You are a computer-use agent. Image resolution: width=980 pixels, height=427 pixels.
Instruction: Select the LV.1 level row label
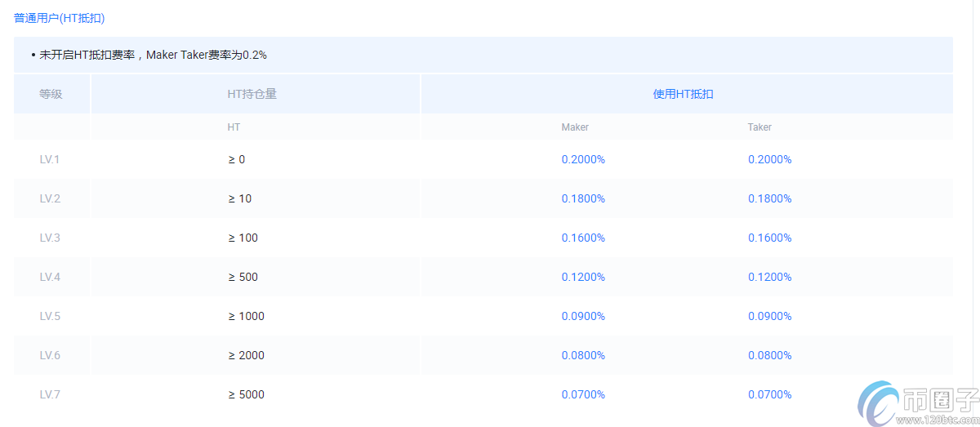(x=50, y=159)
